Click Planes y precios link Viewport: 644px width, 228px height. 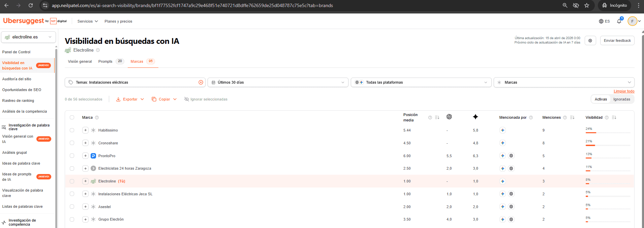click(x=118, y=21)
